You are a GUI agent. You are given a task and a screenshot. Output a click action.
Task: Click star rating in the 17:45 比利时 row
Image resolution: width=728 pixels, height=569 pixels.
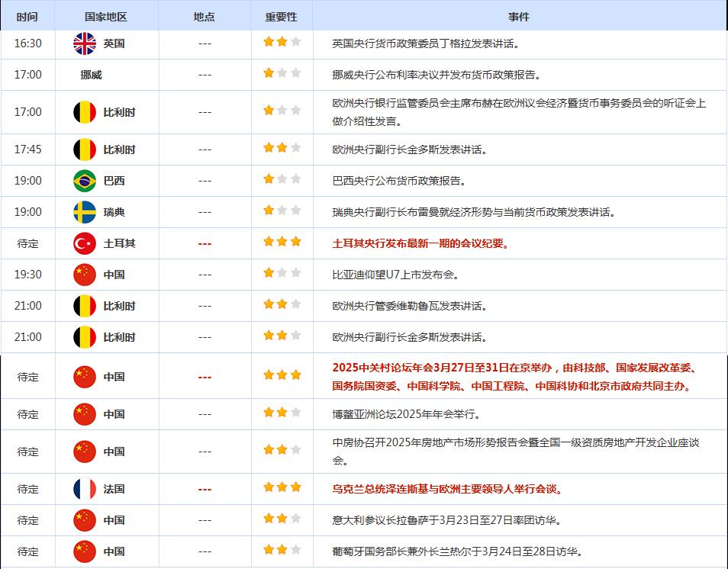pyautogui.click(x=282, y=147)
